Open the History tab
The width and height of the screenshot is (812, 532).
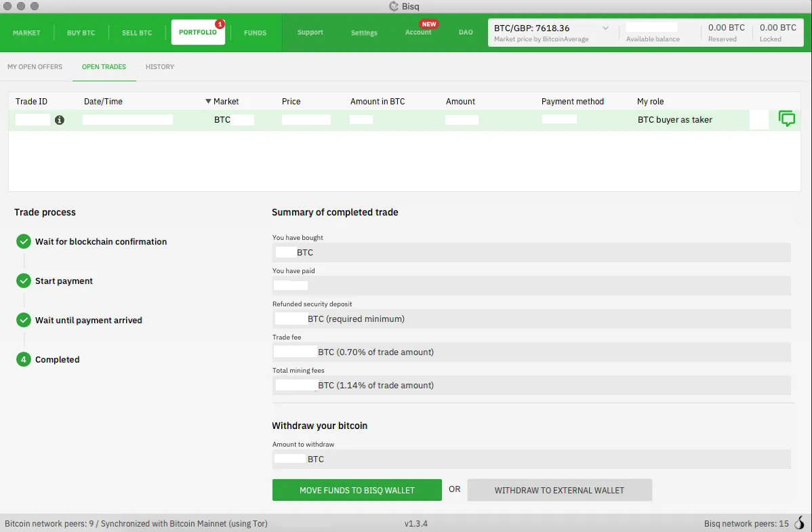coord(160,67)
